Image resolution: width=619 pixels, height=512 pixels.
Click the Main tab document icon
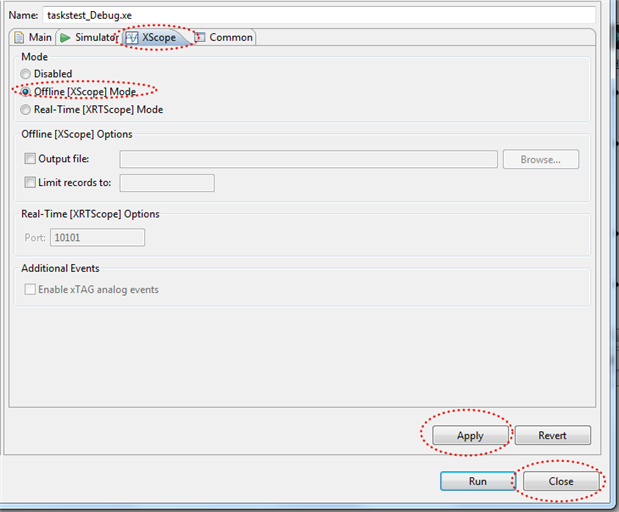[x=19, y=38]
